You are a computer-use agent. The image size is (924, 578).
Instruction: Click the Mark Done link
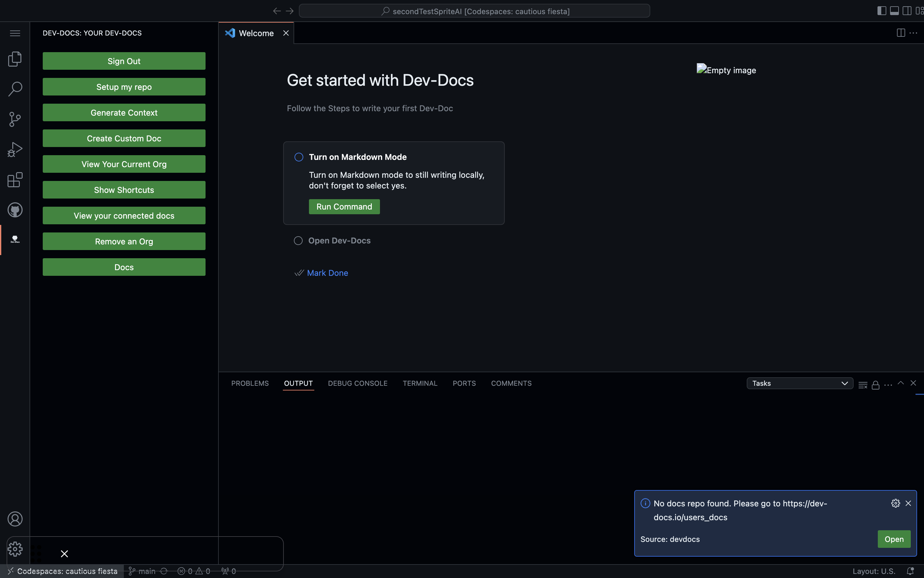click(327, 273)
